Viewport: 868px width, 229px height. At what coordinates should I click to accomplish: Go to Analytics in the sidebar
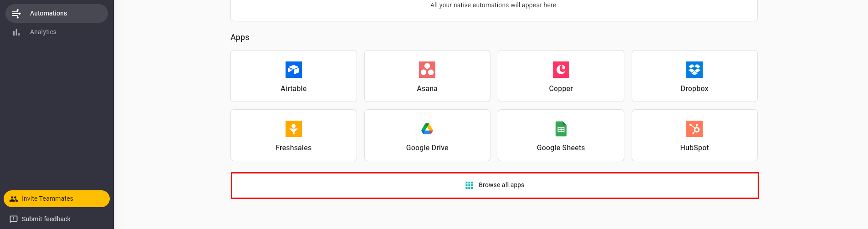pyautogui.click(x=56, y=32)
